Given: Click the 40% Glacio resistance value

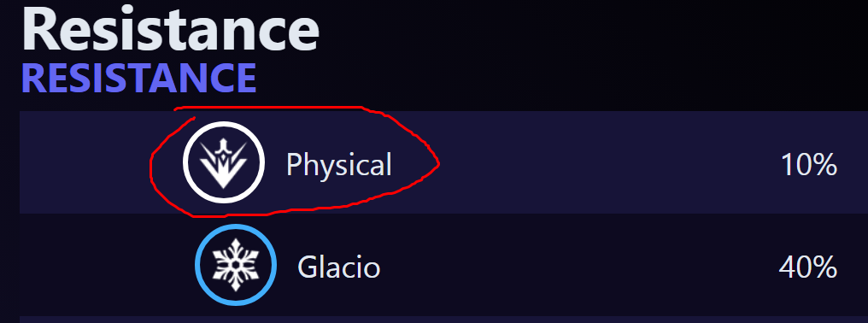Looking at the screenshot, I should pos(807,267).
